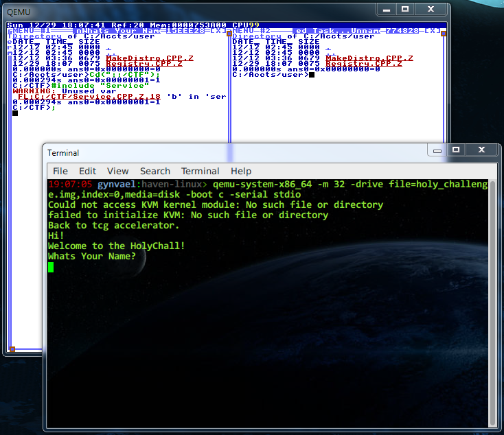
Task: Click the gynvael:haven-linux prompt text in Terminal
Action: pyautogui.click(x=152, y=184)
